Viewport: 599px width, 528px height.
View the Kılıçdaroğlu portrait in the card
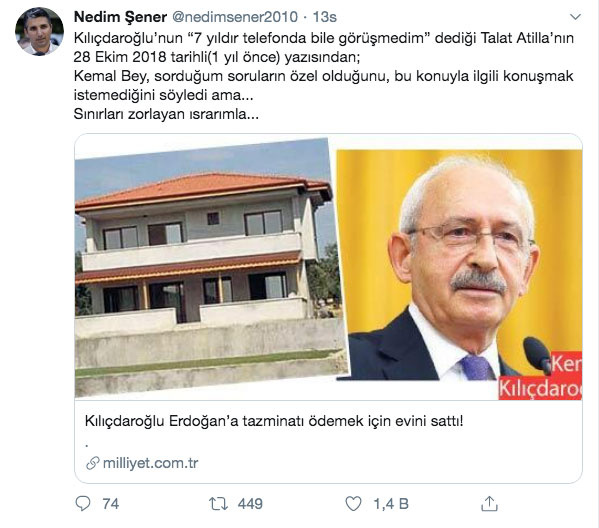pos(459,265)
